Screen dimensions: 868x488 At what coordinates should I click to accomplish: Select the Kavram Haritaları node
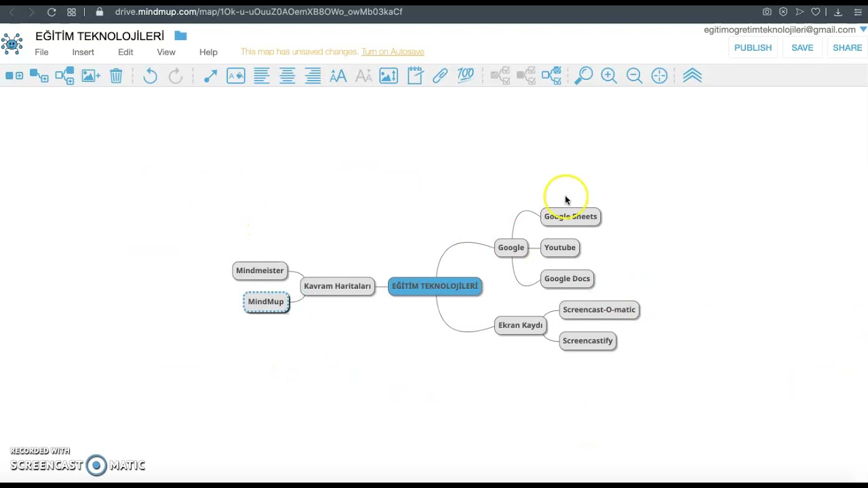337,286
